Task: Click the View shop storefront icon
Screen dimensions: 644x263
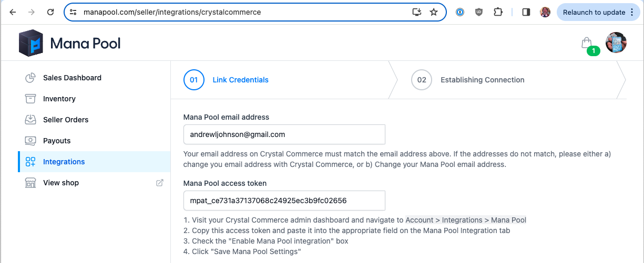Action: (30, 183)
